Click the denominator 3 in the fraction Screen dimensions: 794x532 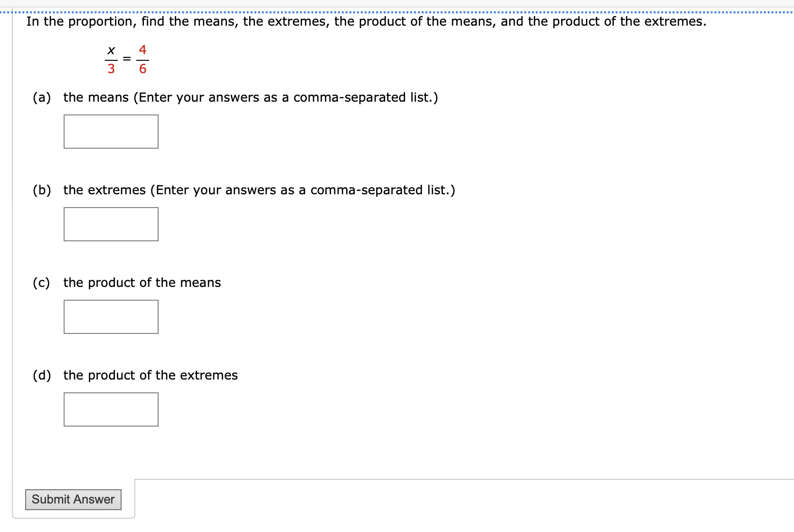click(111, 69)
